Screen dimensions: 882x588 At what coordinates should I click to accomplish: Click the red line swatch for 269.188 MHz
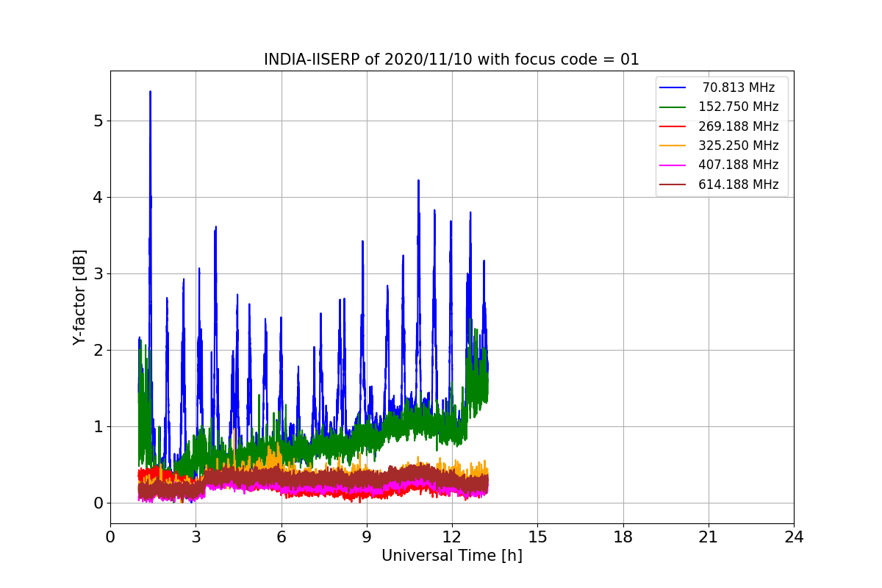673,126
